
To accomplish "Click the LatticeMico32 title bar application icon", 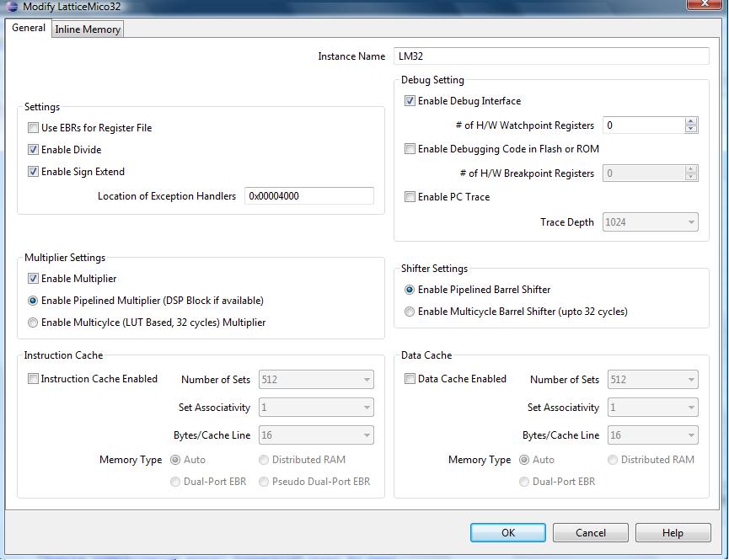I will [12, 7].
